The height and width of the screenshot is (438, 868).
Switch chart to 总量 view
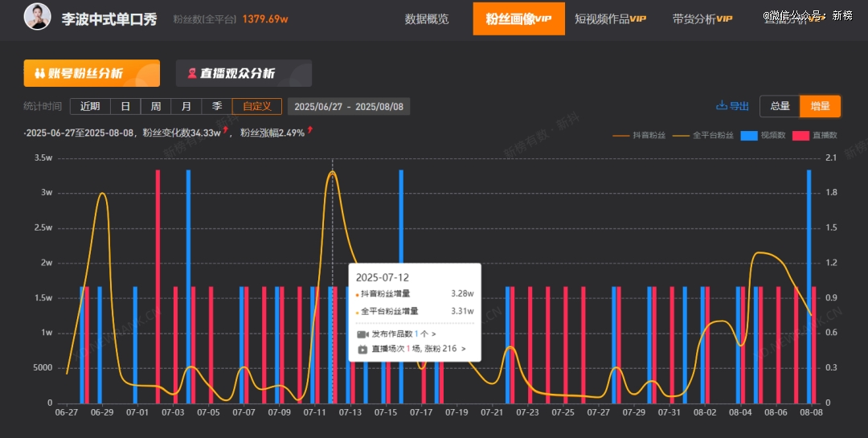tap(780, 106)
